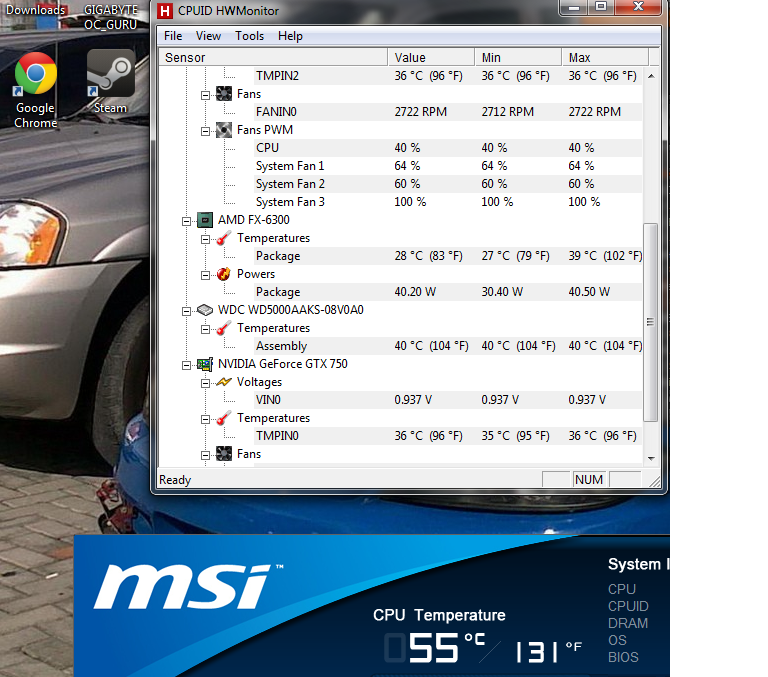Click the Voltages lightning icon

pos(224,382)
